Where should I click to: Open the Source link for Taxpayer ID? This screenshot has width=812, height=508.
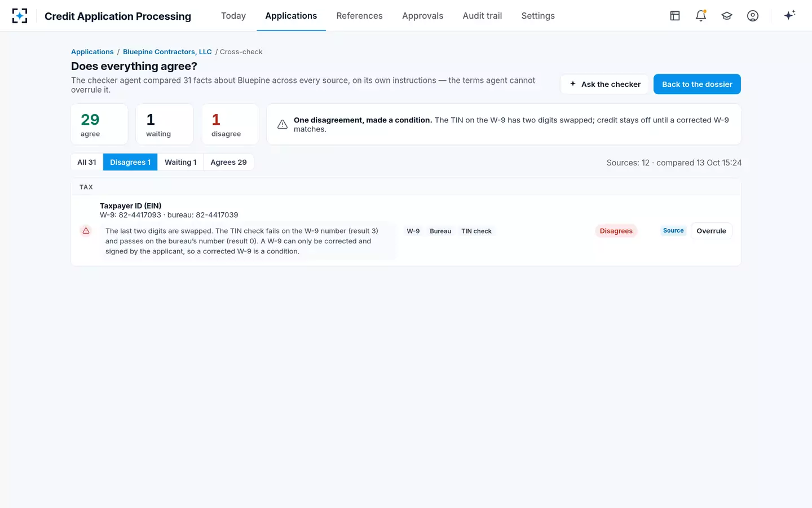point(673,231)
